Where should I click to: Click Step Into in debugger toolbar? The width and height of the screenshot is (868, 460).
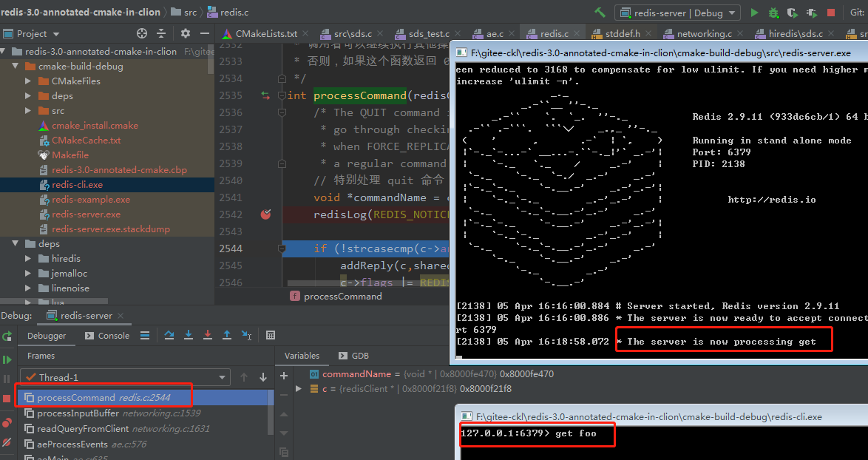189,336
